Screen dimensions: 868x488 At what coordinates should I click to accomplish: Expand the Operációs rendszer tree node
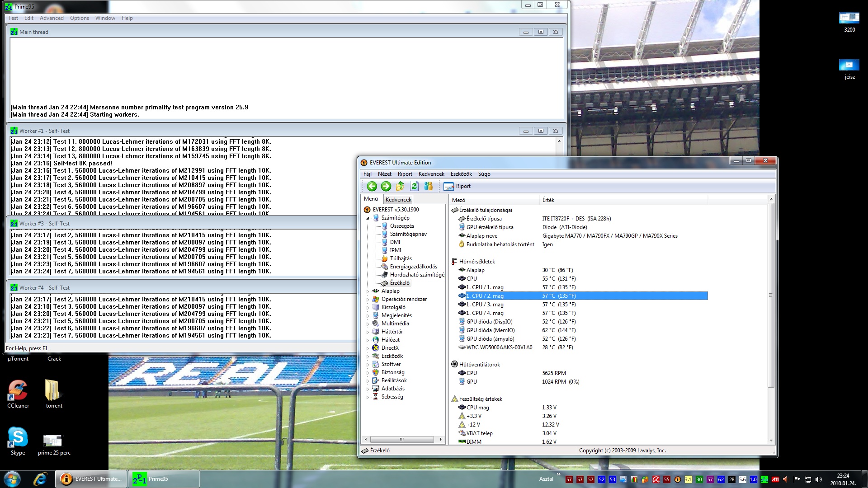pyautogui.click(x=368, y=300)
